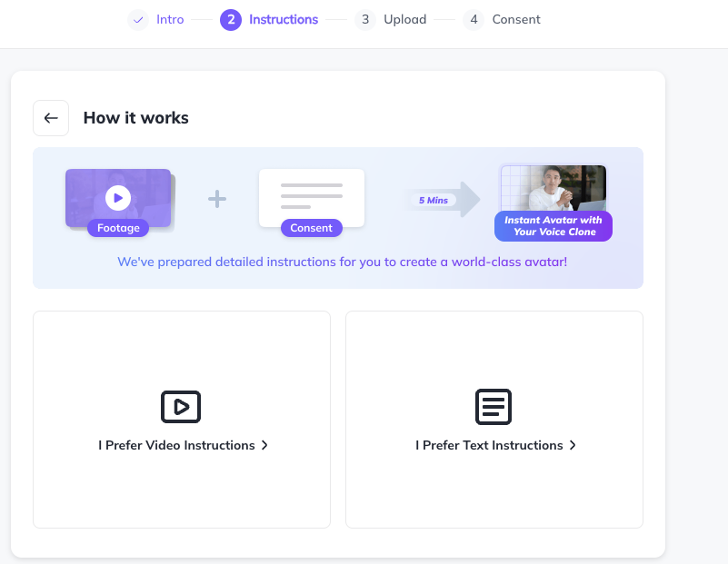This screenshot has height=564, width=728.
Task: Click the play icon on Footage thumbnail
Action: pyautogui.click(x=117, y=197)
